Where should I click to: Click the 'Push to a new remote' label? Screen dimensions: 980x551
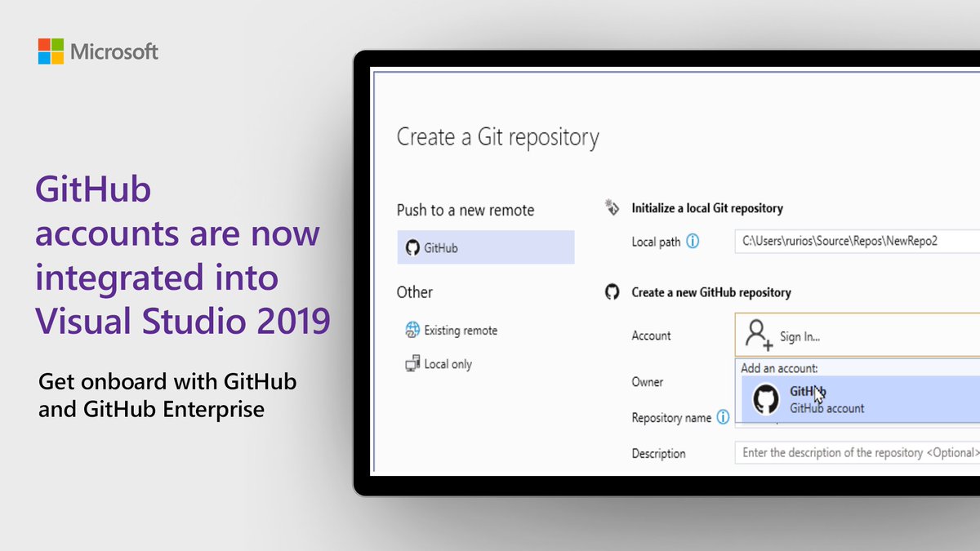[465, 210]
